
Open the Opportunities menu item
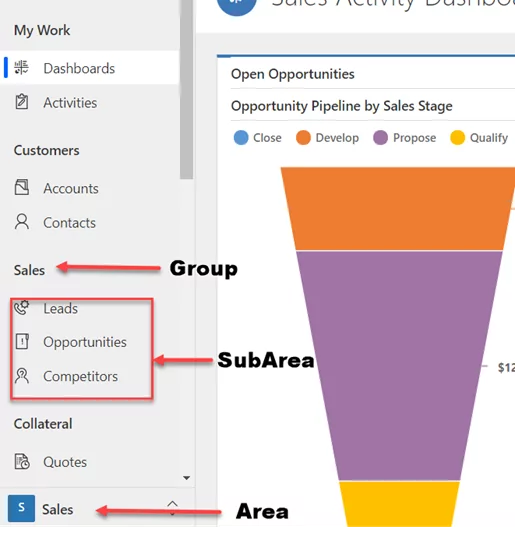point(85,342)
